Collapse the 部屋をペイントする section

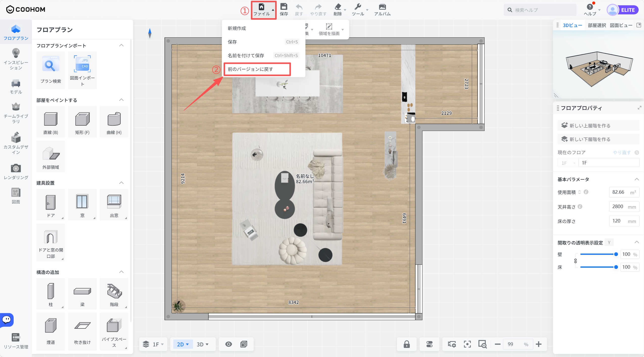[121, 100]
